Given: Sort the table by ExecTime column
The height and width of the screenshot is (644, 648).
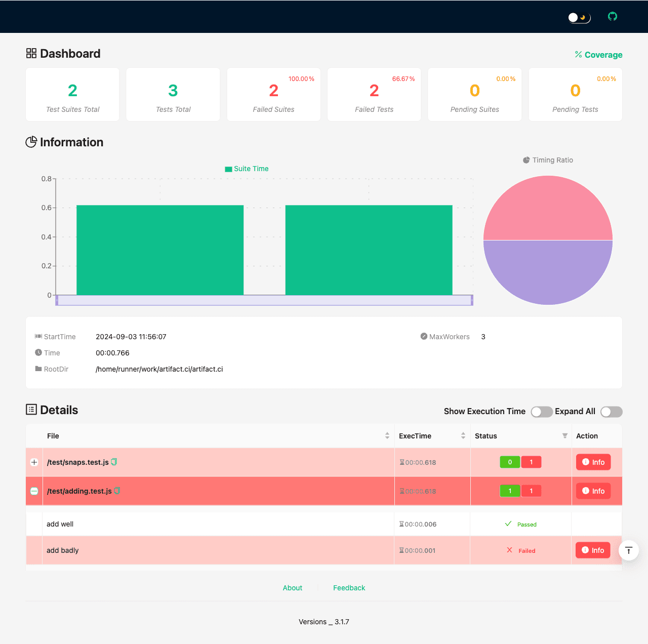Looking at the screenshot, I should pyautogui.click(x=463, y=436).
